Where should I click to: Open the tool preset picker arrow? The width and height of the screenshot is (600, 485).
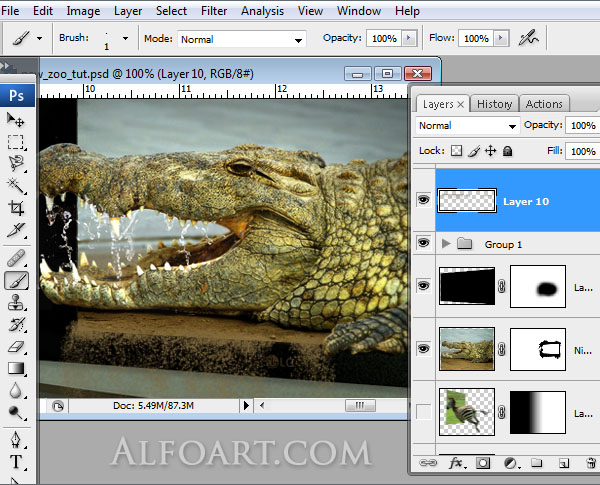[x=39, y=38]
